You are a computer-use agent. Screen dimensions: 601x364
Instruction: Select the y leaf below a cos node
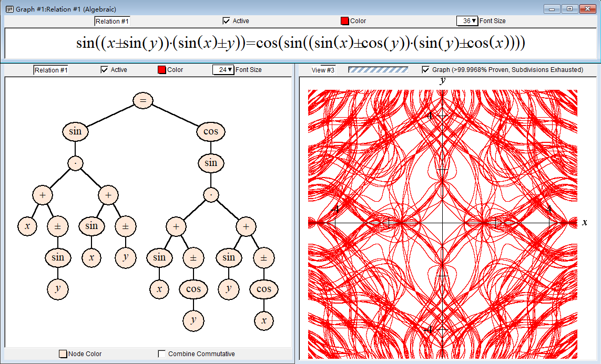point(193,321)
